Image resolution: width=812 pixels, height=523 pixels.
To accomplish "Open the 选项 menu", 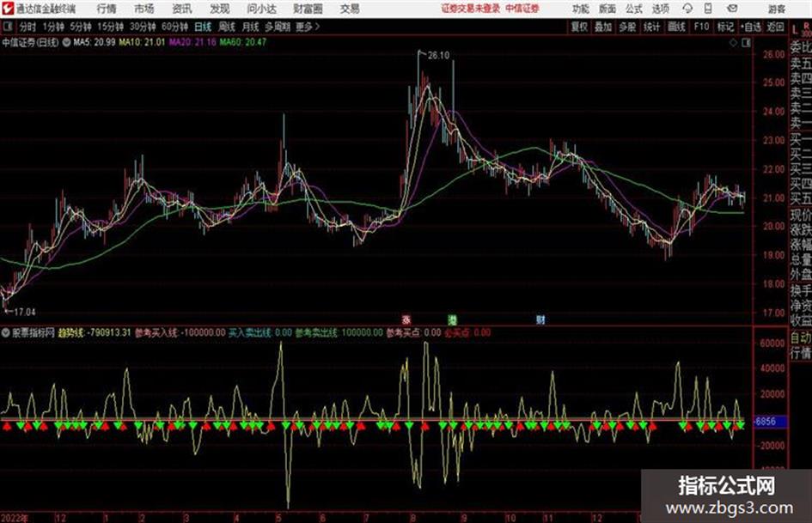I will [660, 9].
